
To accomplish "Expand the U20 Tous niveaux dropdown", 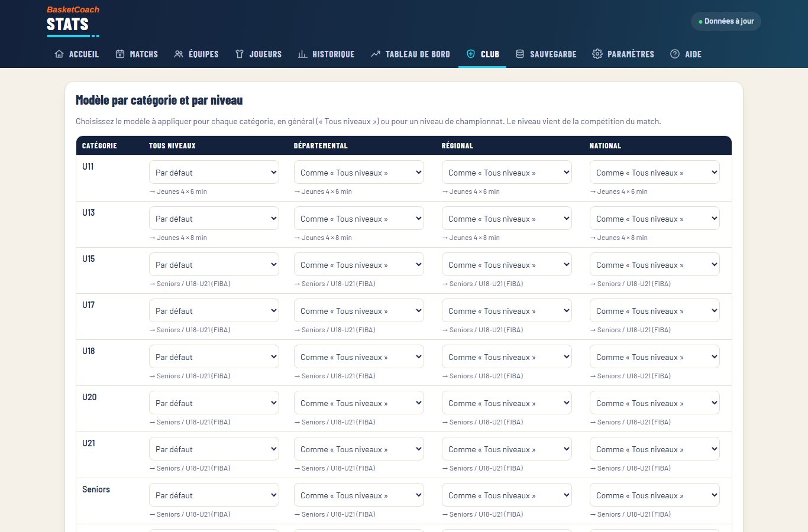I will (x=214, y=403).
